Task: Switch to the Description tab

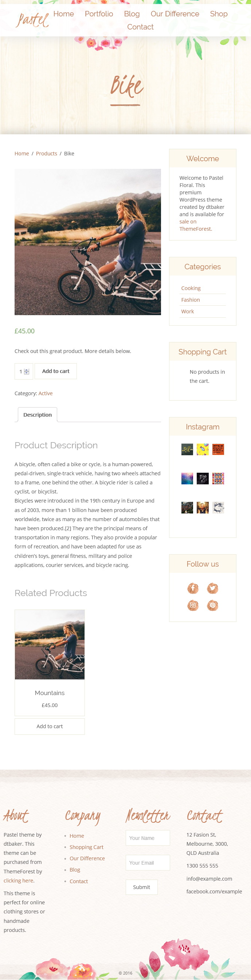Action: (x=37, y=415)
